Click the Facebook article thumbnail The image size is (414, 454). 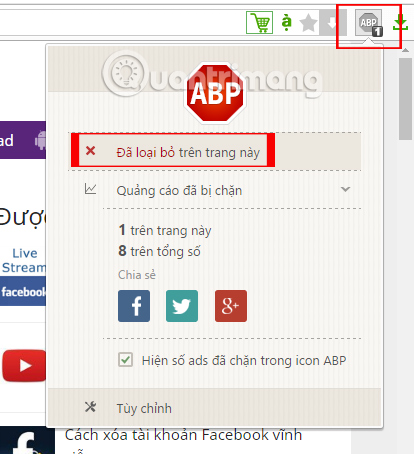27,440
